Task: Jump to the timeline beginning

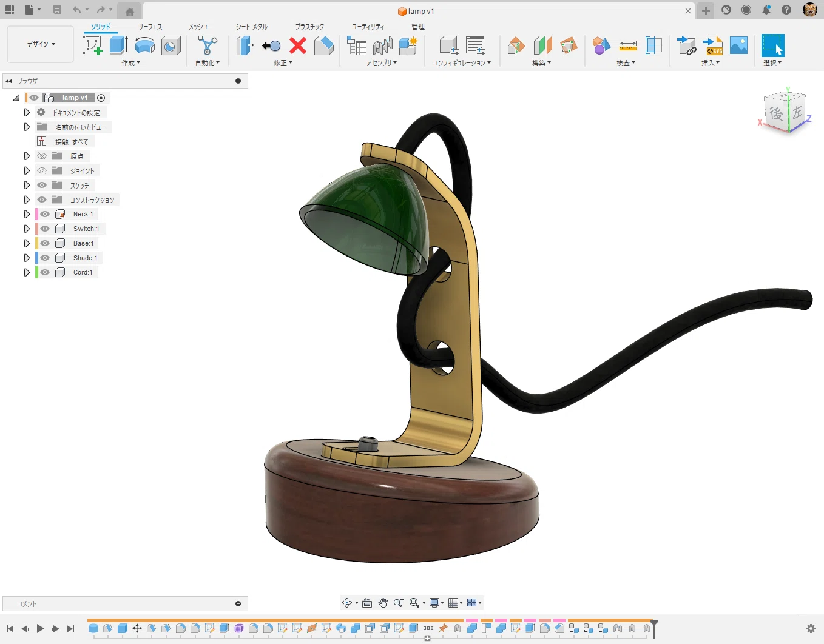Action: point(10,629)
